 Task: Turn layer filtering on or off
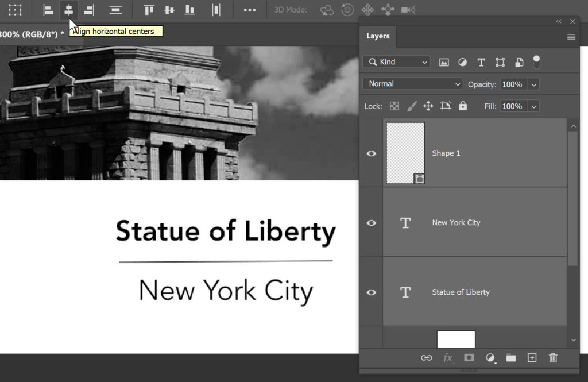tap(537, 62)
